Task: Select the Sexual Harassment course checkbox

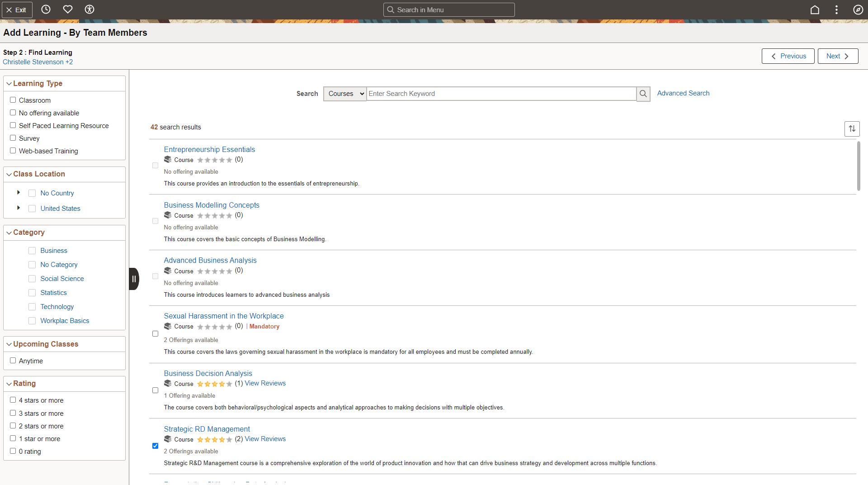Action: pos(156,333)
